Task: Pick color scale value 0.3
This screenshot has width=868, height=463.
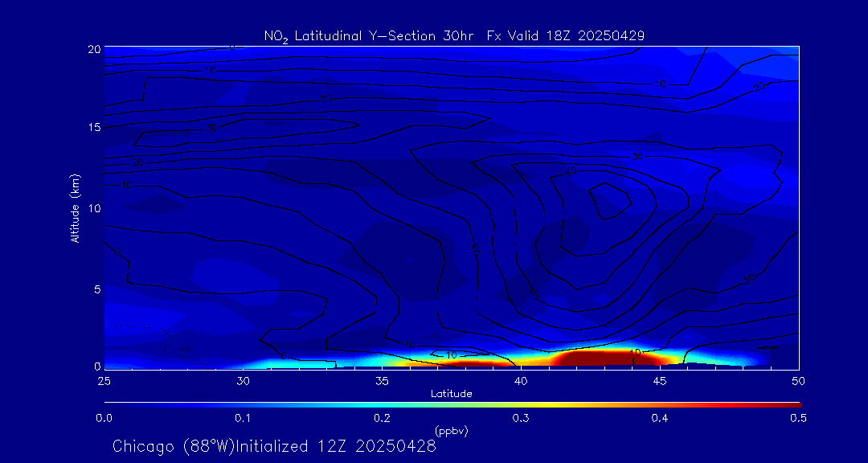Action: 521,419
